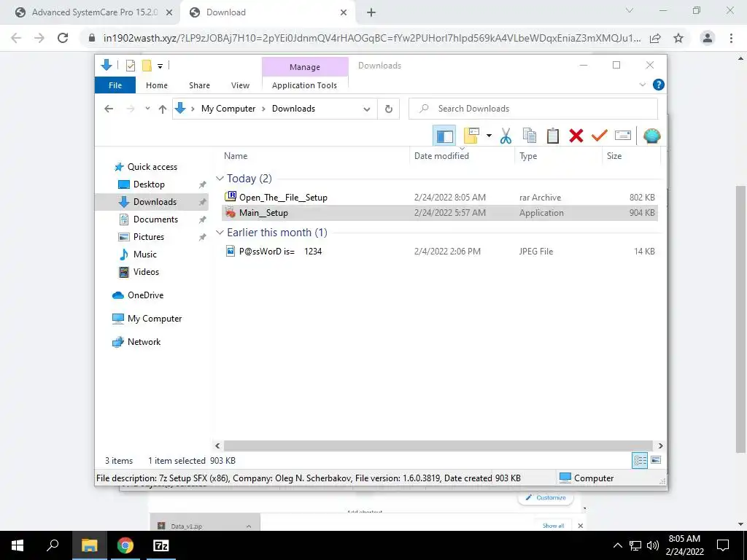Open the new item dropdown arrow

coord(489,136)
